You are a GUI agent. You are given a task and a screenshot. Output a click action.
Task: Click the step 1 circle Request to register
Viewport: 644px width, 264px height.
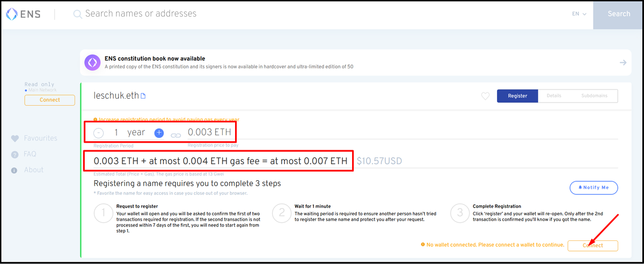pos(103,213)
